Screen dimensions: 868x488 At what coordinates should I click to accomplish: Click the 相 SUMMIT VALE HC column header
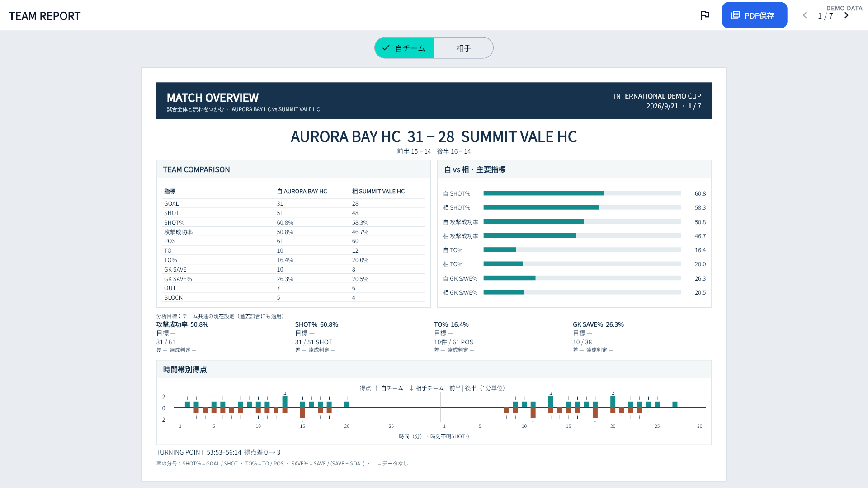pyautogui.click(x=378, y=191)
